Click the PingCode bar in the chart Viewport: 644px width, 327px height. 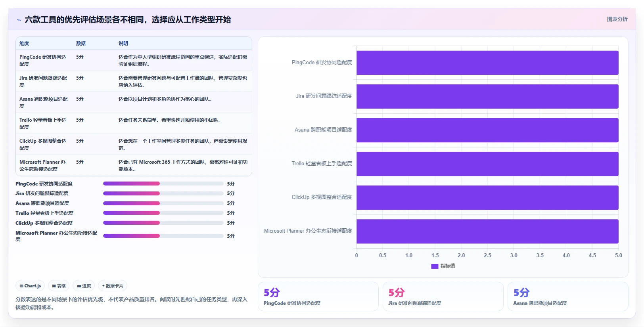tap(487, 63)
